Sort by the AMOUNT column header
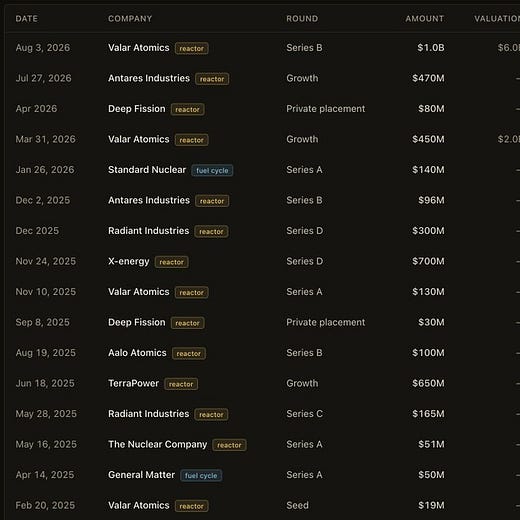 [425, 19]
